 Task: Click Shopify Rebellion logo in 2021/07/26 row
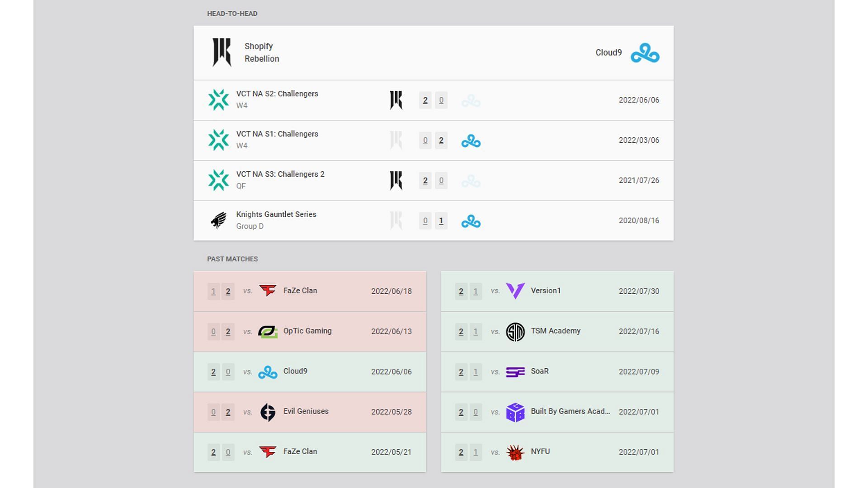pos(396,181)
